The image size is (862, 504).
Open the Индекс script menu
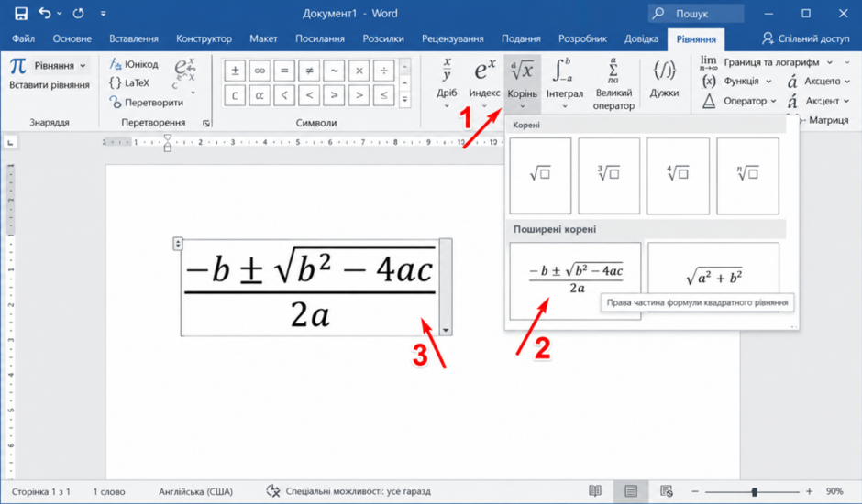coord(484,82)
